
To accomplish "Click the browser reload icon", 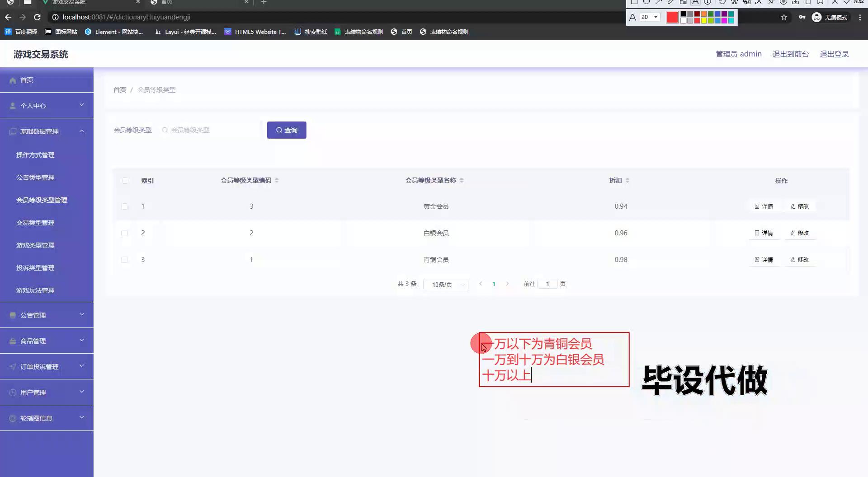I will [38, 17].
